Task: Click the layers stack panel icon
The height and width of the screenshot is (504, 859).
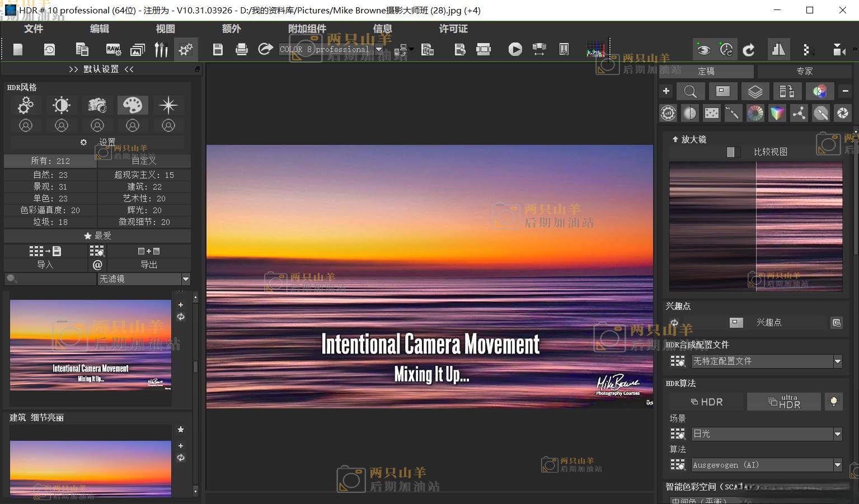Action: 755,92
